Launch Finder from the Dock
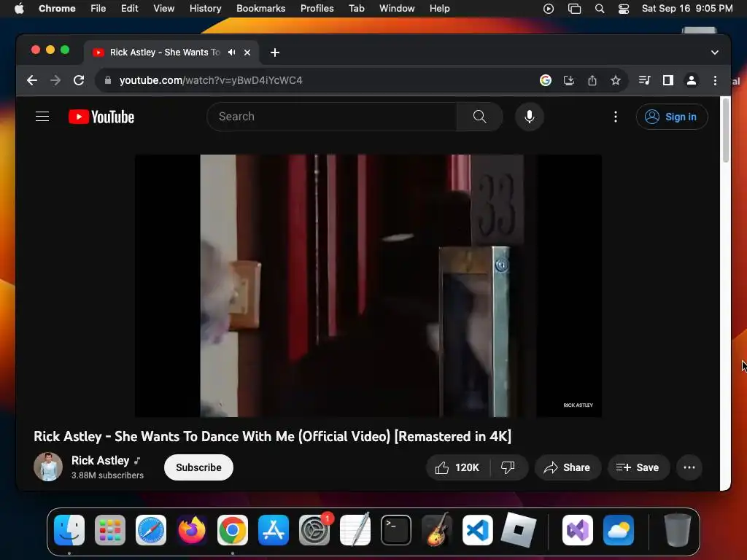 pos(69,530)
